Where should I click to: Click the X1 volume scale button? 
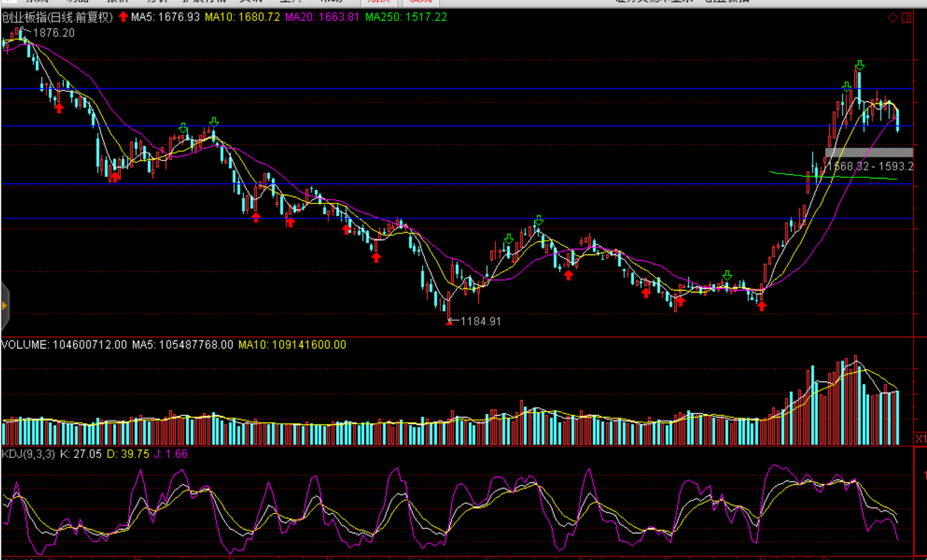tap(920, 439)
